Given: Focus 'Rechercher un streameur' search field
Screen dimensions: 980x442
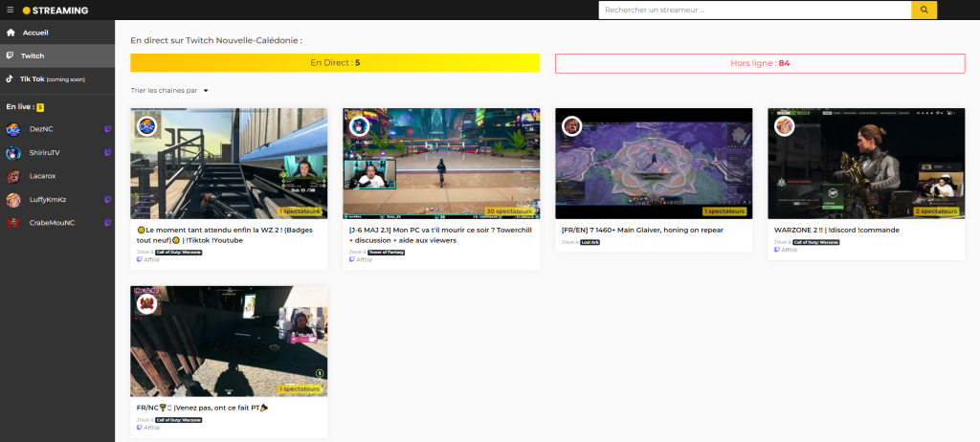Looking at the screenshot, I should [755, 10].
